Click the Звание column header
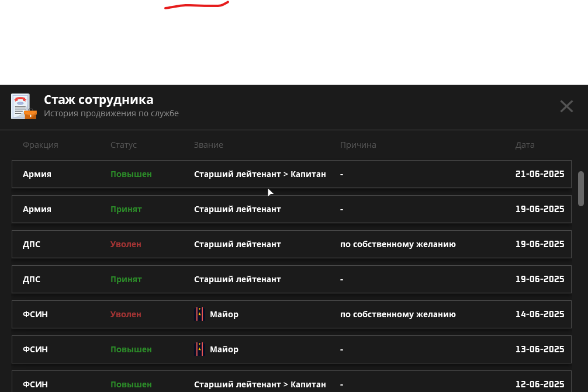 click(x=209, y=145)
